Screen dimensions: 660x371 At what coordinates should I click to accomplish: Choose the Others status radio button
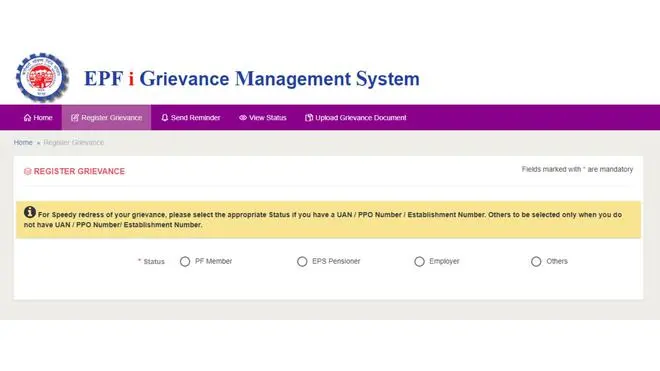(536, 262)
